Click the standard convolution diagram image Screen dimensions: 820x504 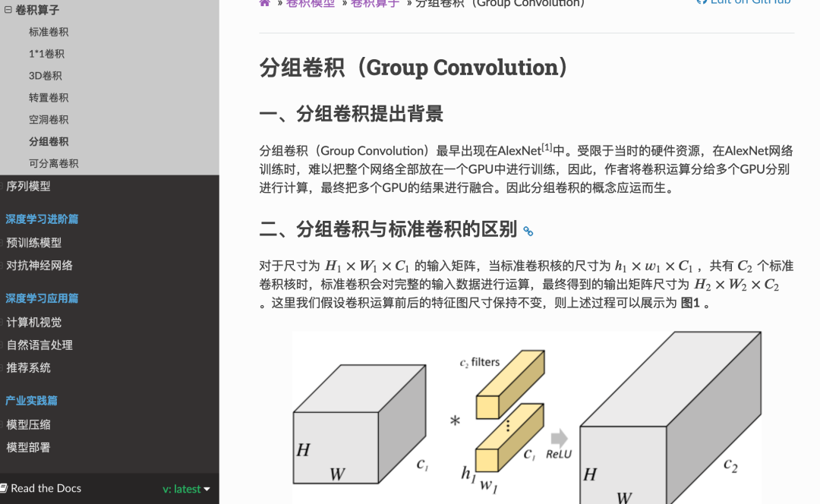527,417
